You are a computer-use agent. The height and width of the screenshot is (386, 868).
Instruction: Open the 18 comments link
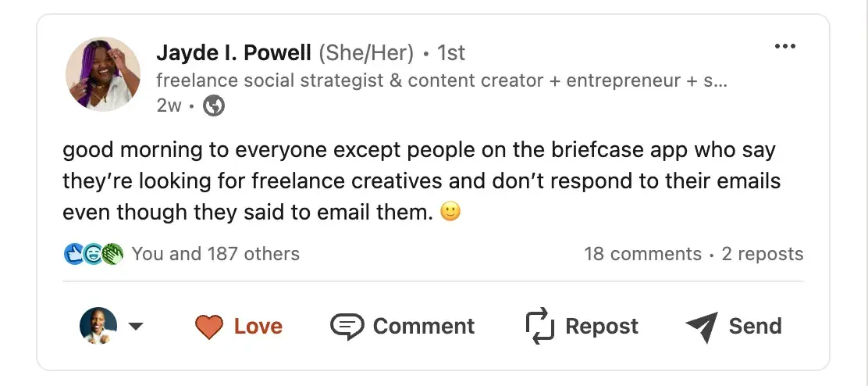[642, 254]
